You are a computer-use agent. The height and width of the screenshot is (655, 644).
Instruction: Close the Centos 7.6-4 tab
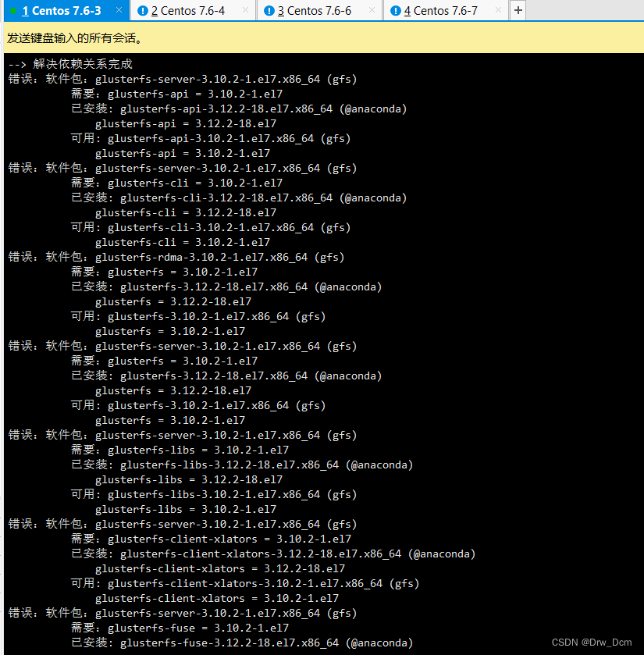point(246,10)
